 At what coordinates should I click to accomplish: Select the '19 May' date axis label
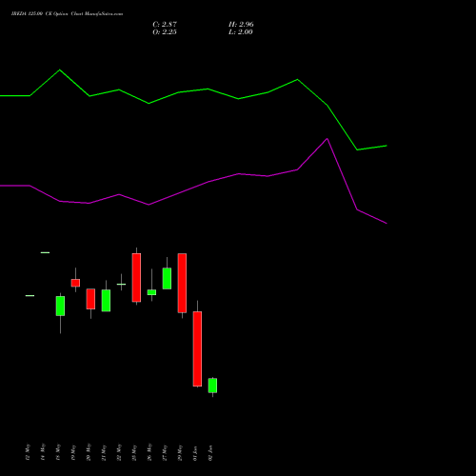[x=73, y=452]
